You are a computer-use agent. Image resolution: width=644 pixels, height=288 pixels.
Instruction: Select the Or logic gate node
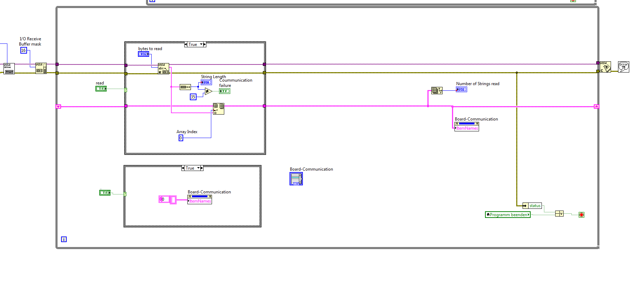tap(559, 213)
